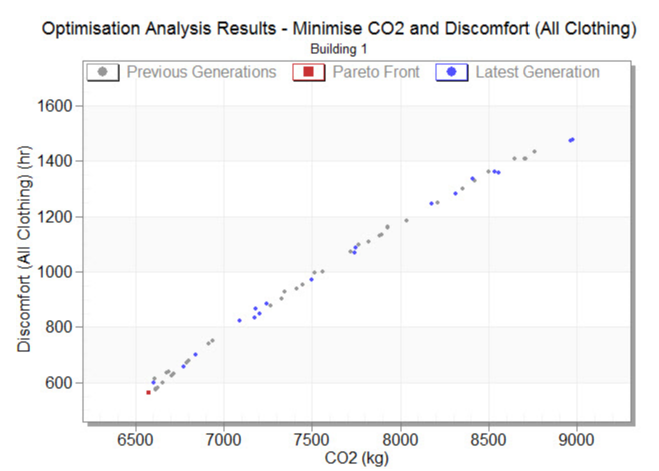Select the blue point near 6850 CO2
The height and width of the screenshot is (471, 659).
(x=195, y=354)
